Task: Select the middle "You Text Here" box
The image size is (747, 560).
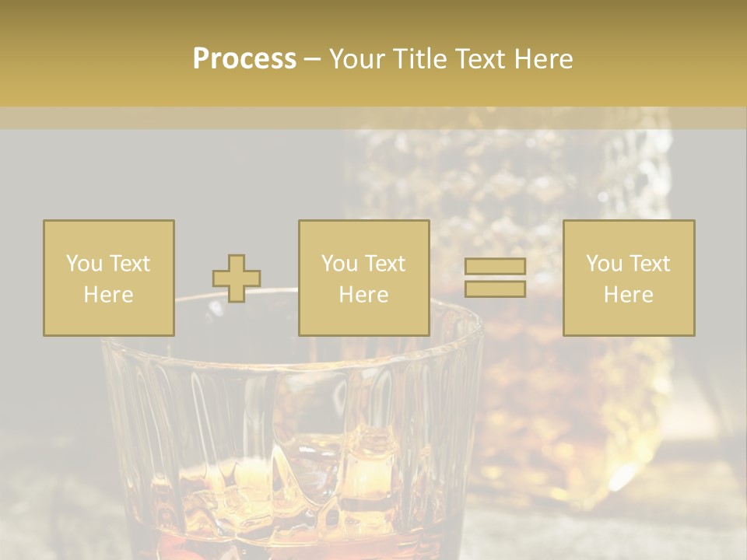Action: click(x=363, y=278)
